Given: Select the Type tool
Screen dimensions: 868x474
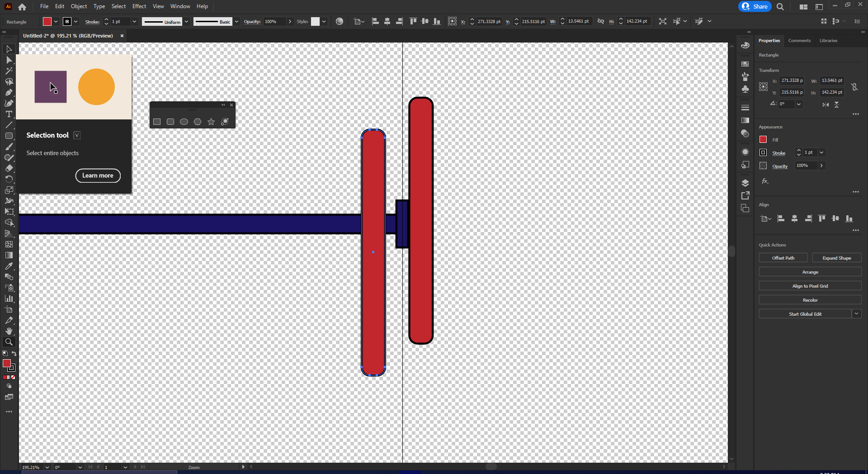Looking at the screenshot, I should tap(9, 114).
